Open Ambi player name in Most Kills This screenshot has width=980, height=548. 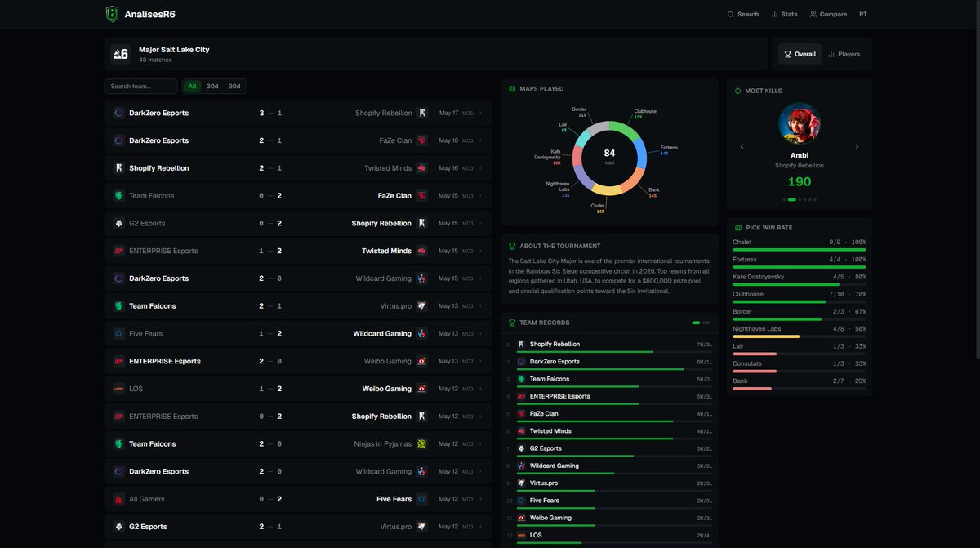click(800, 155)
